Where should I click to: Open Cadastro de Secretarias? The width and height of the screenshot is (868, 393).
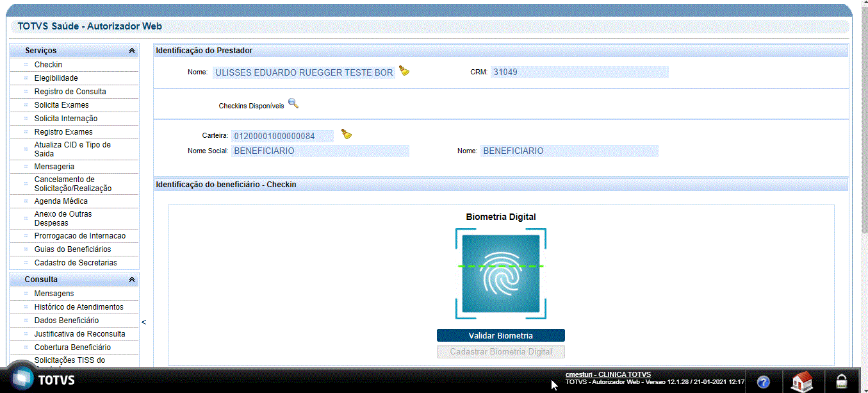pos(76,263)
